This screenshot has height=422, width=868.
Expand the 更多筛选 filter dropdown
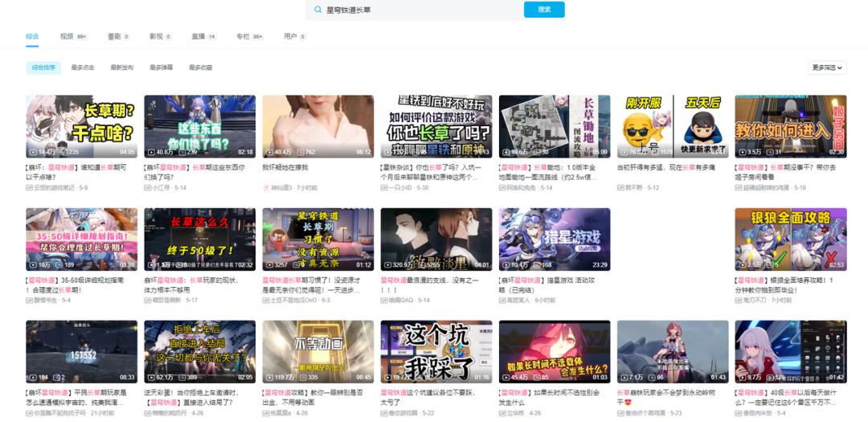pyautogui.click(x=827, y=68)
